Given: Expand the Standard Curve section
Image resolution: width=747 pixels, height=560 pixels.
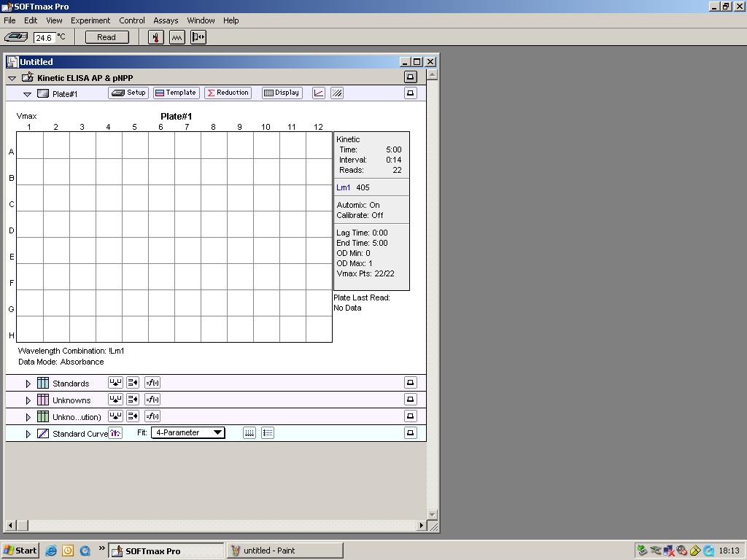Looking at the screenshot, I should 28,434.
